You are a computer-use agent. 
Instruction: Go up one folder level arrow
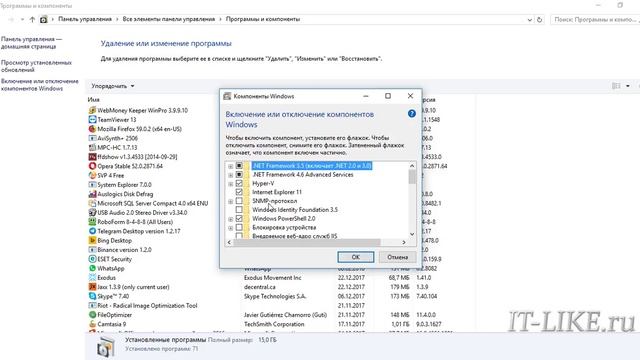tap(32, 20)
